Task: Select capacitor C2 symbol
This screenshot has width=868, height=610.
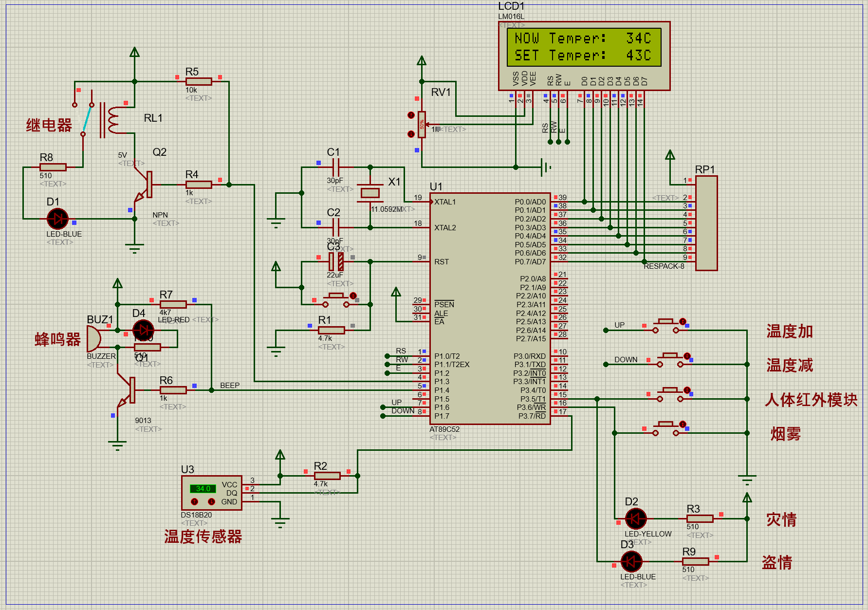Action: [335, 227]
